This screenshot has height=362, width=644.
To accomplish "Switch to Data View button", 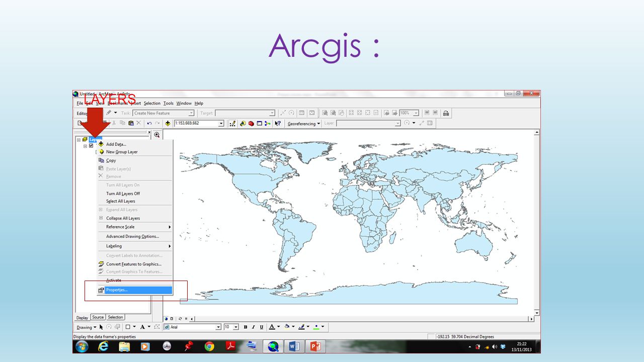I will (167, 319).
